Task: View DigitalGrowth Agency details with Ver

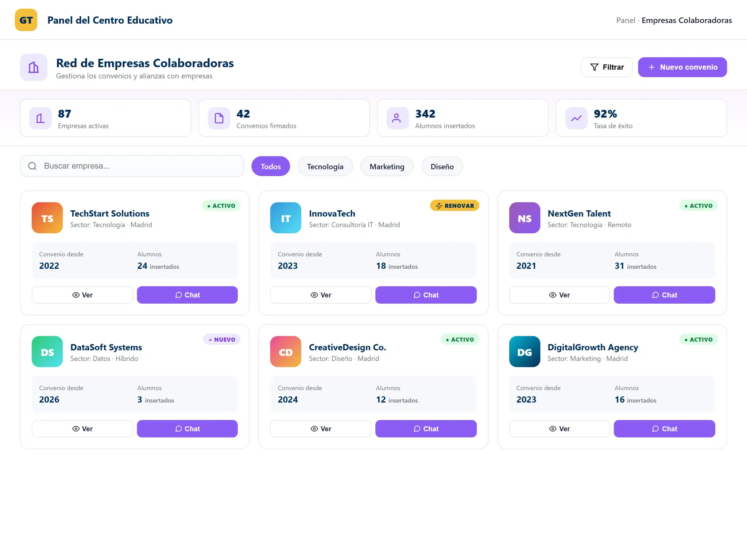Action: pos(559,429)
